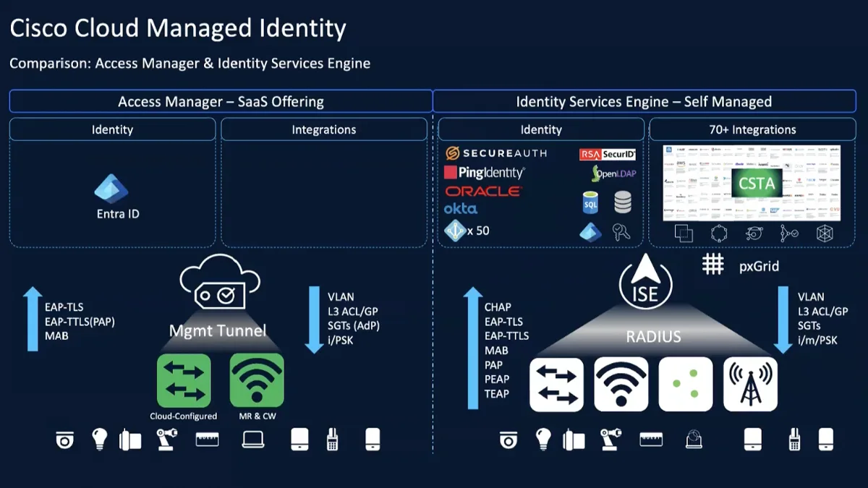The image size is (868, 488).
Task: Click the Cisco Cloud Managed Identity title
Action: tap(178, 27)
